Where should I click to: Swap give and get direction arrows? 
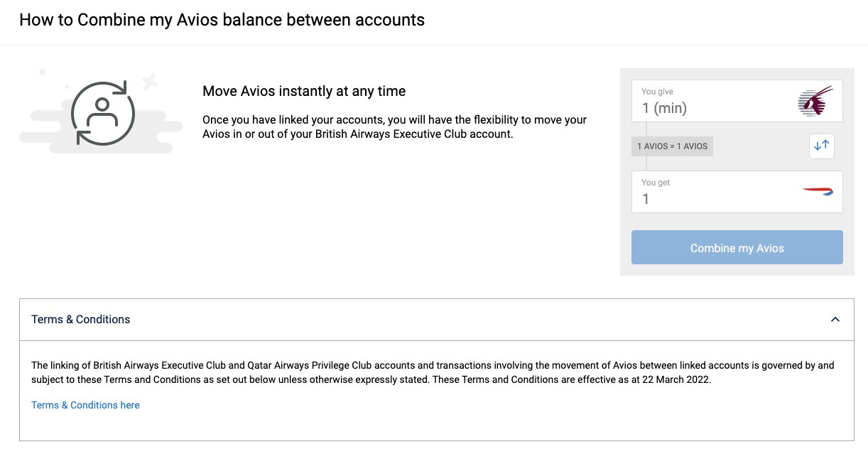[x=822, y=146]
